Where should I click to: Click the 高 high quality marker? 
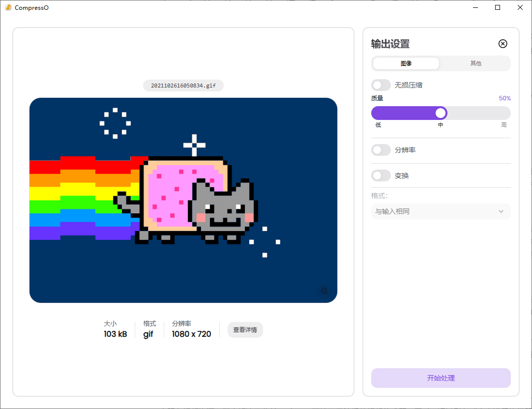(x=504, y=125)
